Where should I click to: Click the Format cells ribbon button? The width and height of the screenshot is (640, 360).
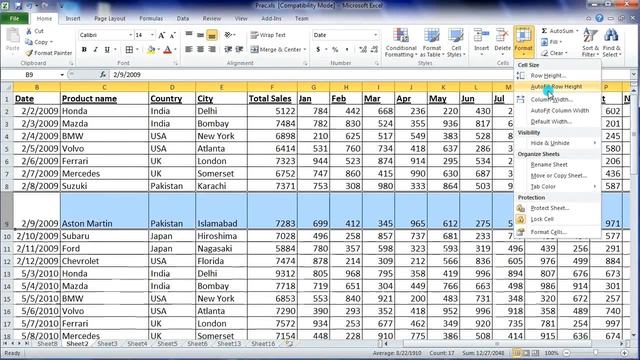point(523,42)
